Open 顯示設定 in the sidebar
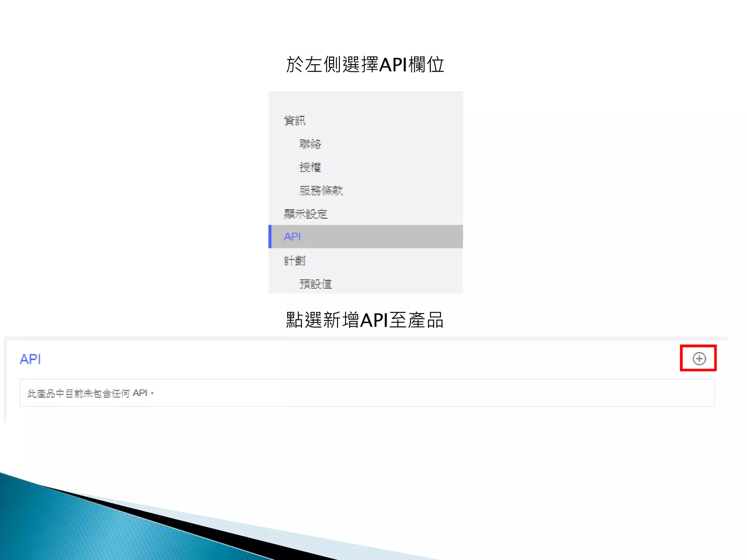This screenshot has width=747, height=560. point(306,214)
